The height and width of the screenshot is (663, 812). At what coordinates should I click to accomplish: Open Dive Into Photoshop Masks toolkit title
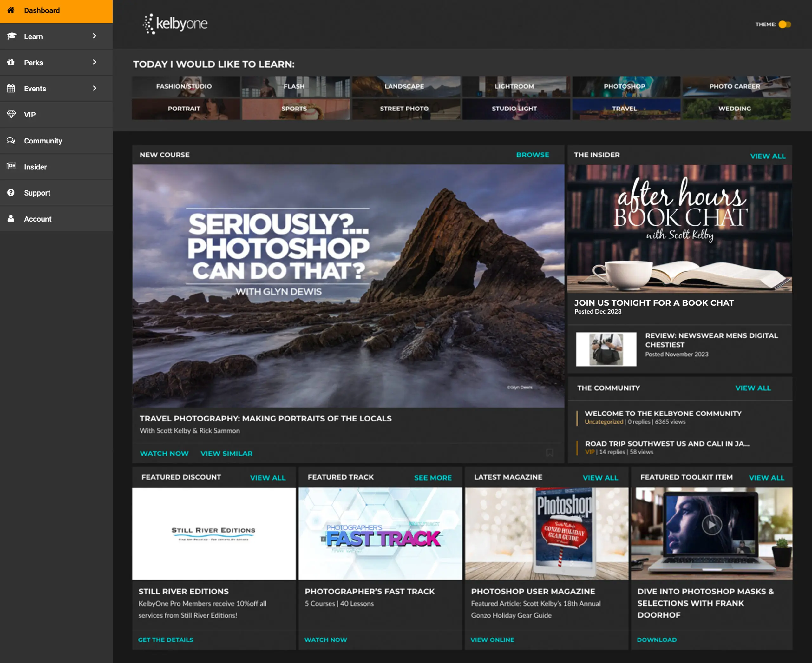click(x=705, y=603)
